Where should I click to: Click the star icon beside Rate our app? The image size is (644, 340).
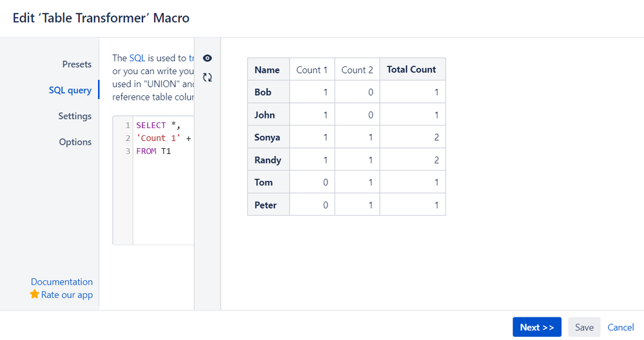[35, 294]
